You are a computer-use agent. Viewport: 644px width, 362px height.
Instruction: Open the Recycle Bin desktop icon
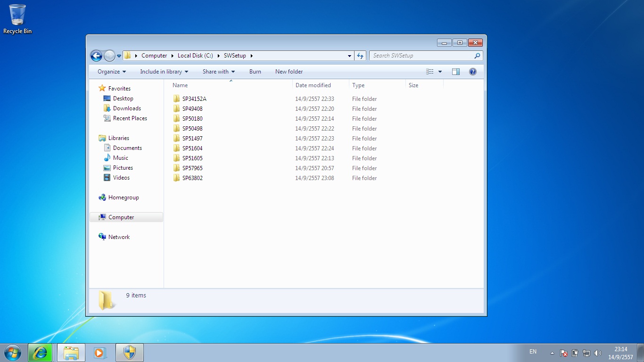pos(17,19)
